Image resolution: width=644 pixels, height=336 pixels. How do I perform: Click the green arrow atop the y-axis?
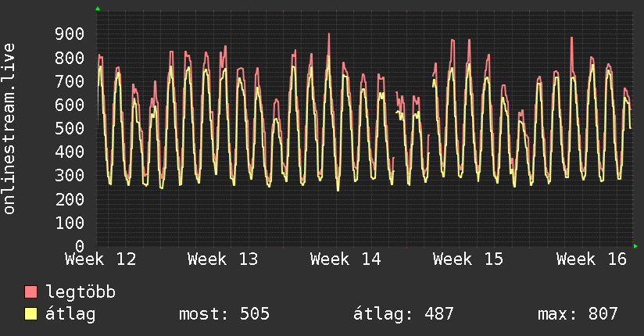point(98,9)
